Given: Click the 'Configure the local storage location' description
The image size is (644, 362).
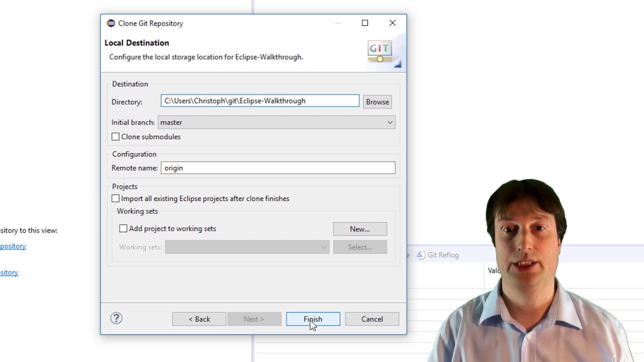Looking at the screenshot, I should [x=206, y=57].
